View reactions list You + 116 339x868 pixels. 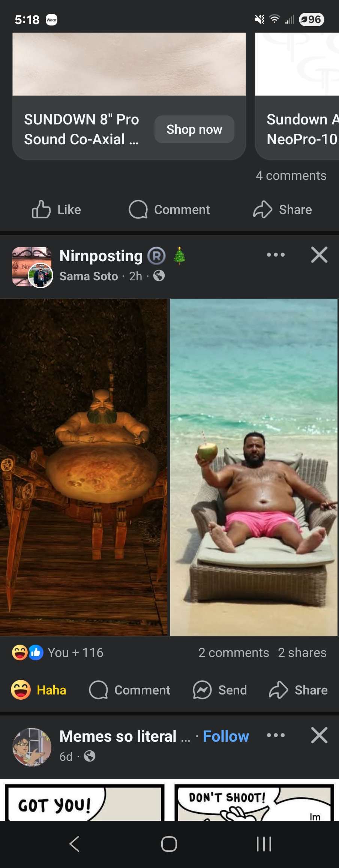point(57,652)
